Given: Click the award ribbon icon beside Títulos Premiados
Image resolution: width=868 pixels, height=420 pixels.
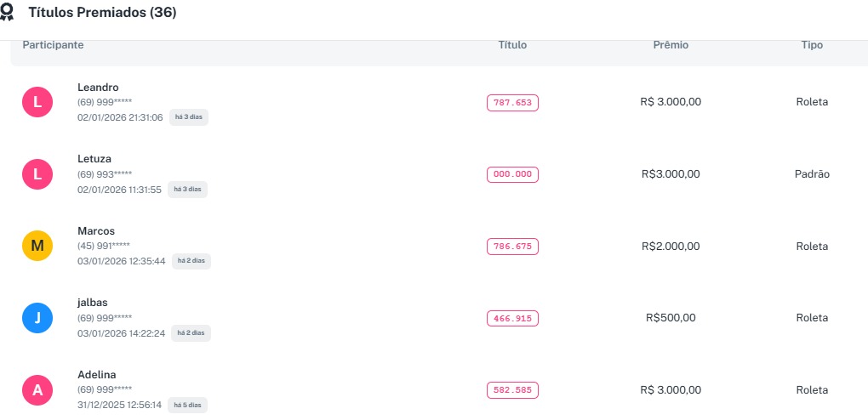Looking at the screenshot, I should click(8, 13).
